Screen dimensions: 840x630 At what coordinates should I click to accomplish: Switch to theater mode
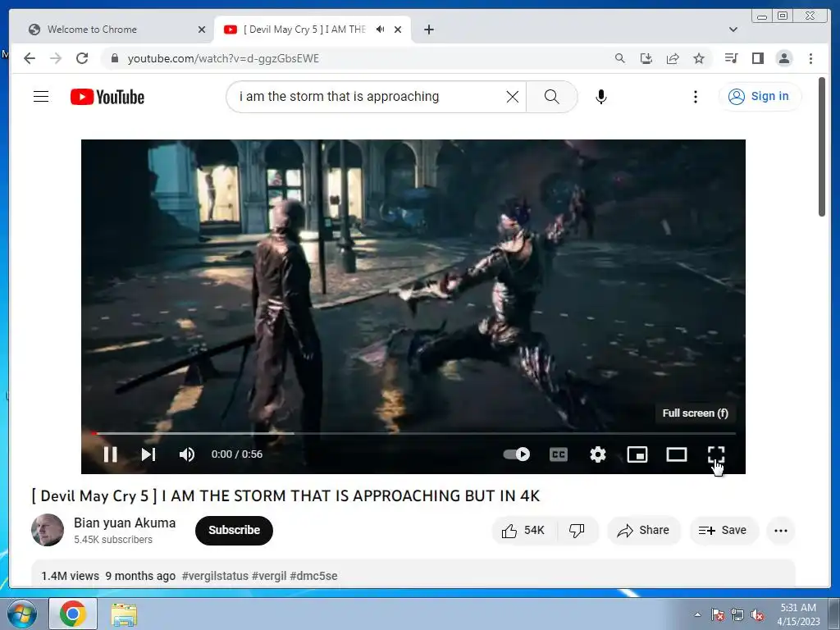click(677, 454)
